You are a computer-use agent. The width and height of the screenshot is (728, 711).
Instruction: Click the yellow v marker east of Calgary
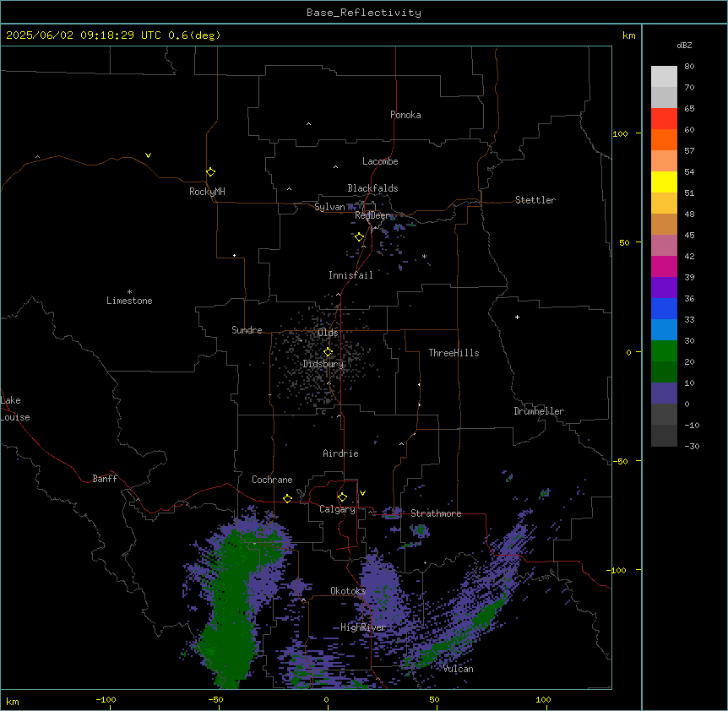[362, 493]
